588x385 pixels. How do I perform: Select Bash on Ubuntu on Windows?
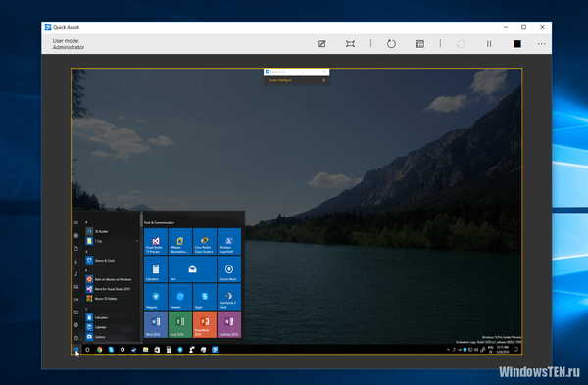112,279
